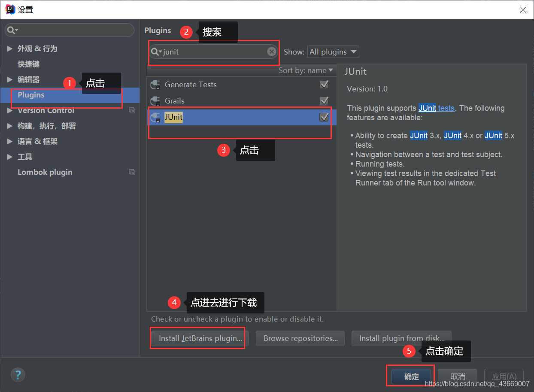Viewport: 534px width, 392px height.
Task: Uncheck the Generate Tests plugin checkbox
Action: point(324,85)
